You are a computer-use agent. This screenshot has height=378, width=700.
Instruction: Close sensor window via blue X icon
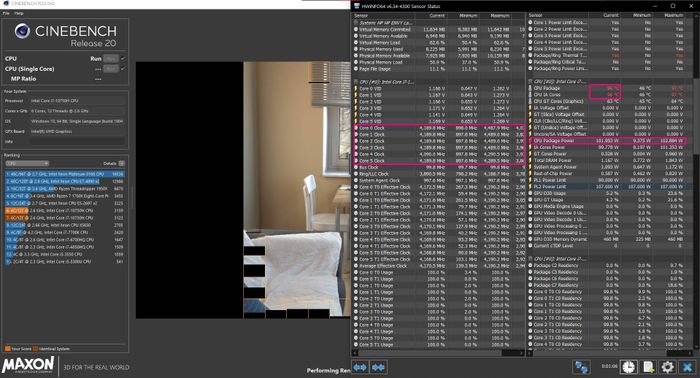(x=688, y=367)
